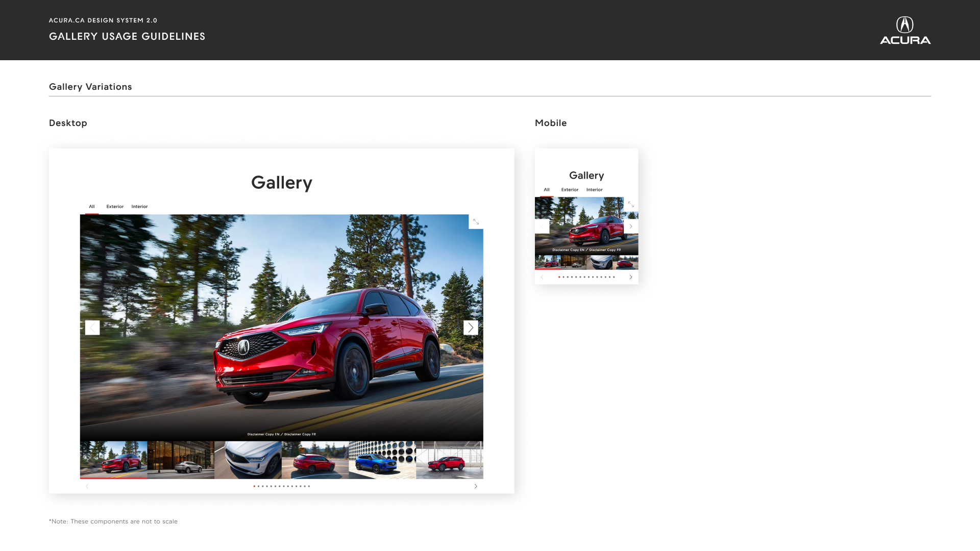Select red SUV in hangar thumbnail on desktop

(x=450, y=460)
